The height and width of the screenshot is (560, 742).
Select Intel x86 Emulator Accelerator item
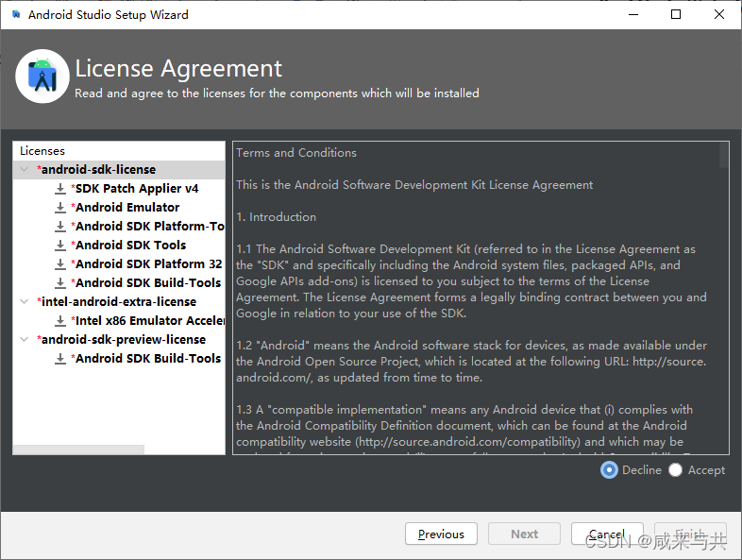click(x=147, y=321)
